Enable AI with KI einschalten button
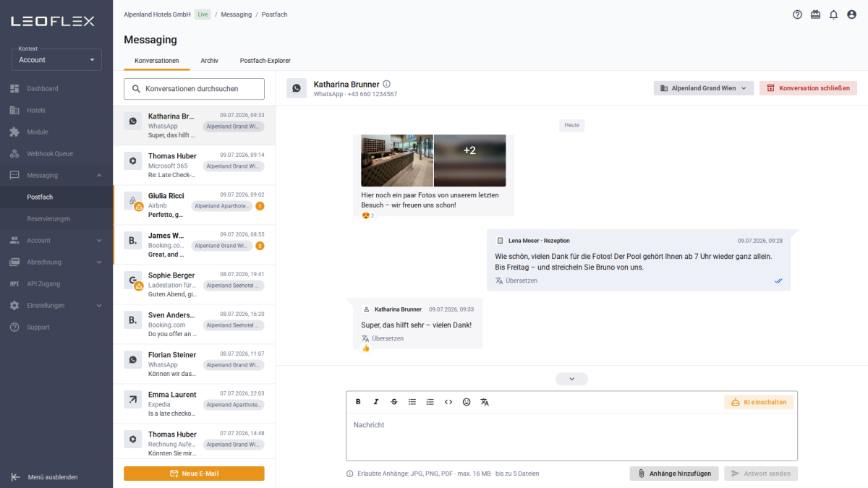The image size is (868, 488). click(759, 402)
